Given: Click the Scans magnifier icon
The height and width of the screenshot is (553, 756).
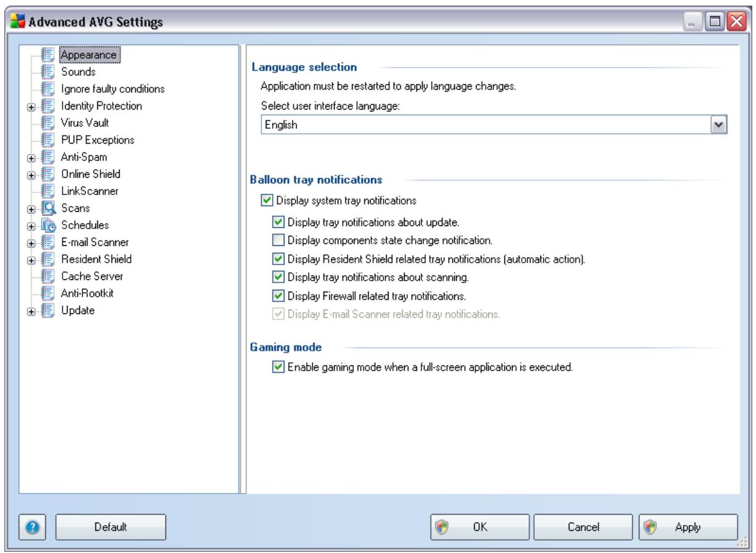Looking at the screenshot, I should [x=49, y=208].
